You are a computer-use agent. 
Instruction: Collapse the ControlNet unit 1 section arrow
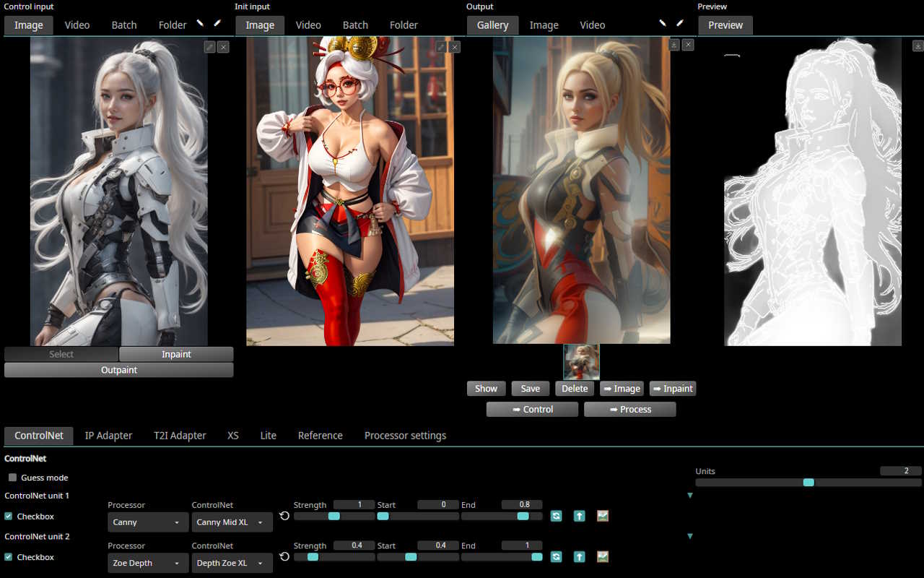[x=689, y=496]
